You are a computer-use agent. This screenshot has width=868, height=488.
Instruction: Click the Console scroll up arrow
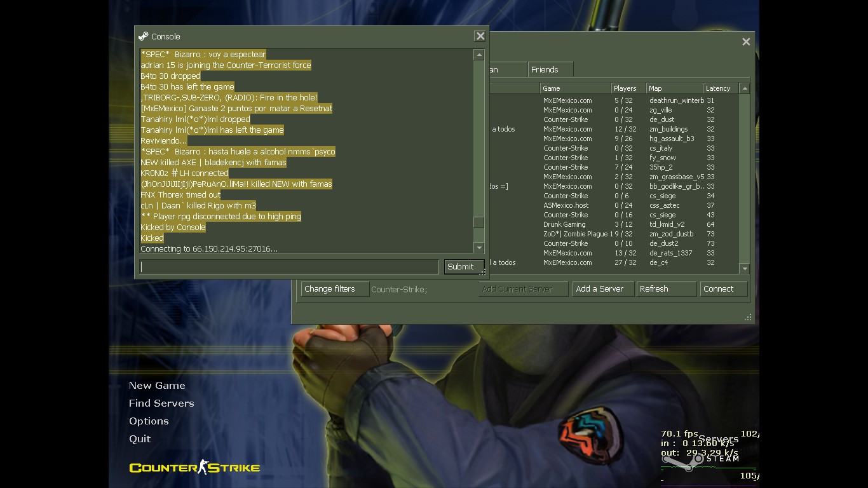pyautogui.click(x=479, y=55)
